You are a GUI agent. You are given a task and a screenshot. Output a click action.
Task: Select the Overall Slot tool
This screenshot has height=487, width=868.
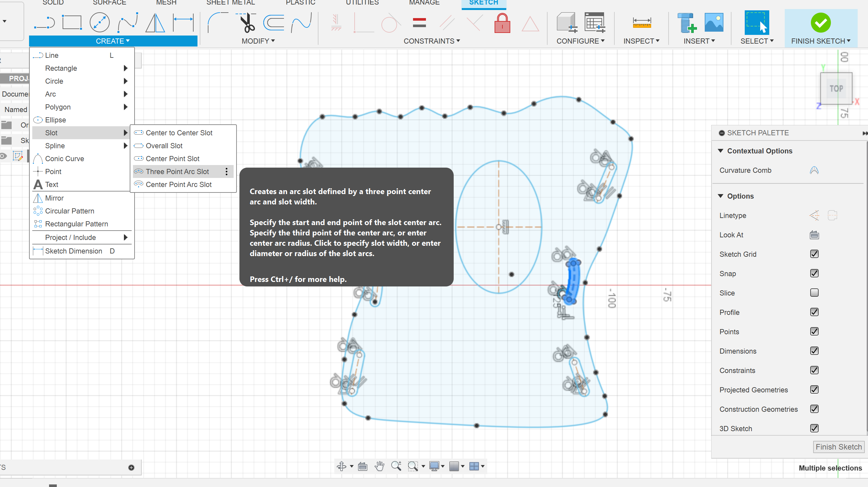(x=164, y=145)
